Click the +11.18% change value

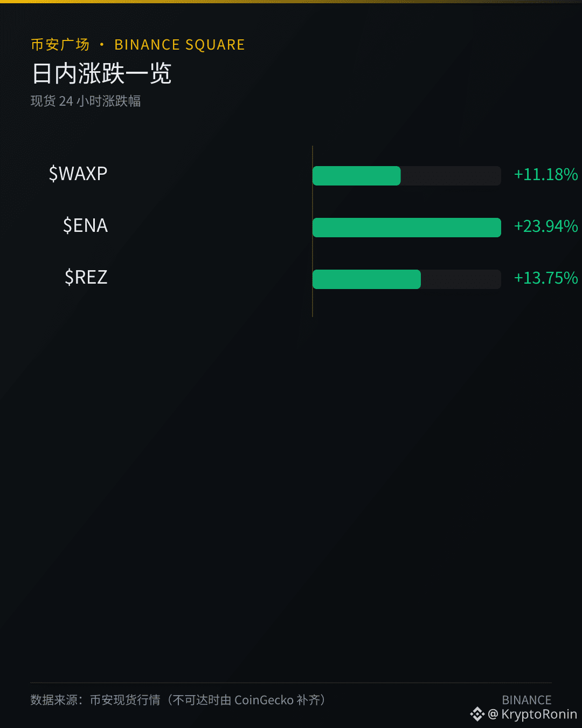546,174
